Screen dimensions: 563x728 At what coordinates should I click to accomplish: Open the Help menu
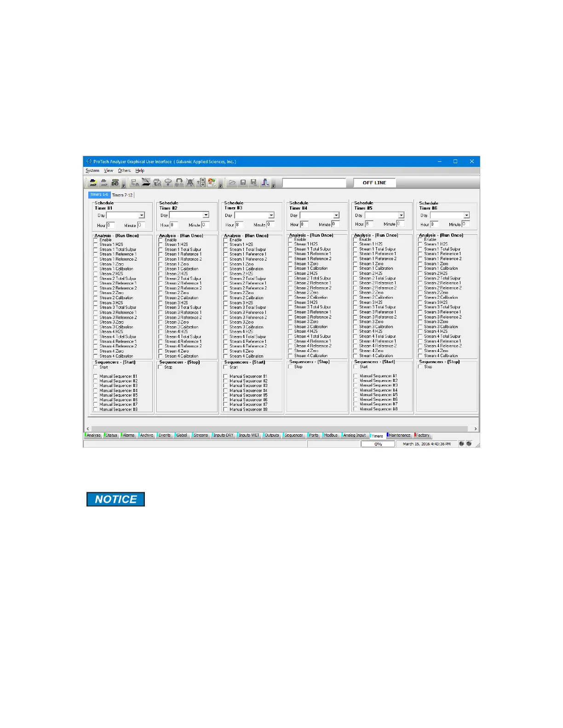click(140, 171)
